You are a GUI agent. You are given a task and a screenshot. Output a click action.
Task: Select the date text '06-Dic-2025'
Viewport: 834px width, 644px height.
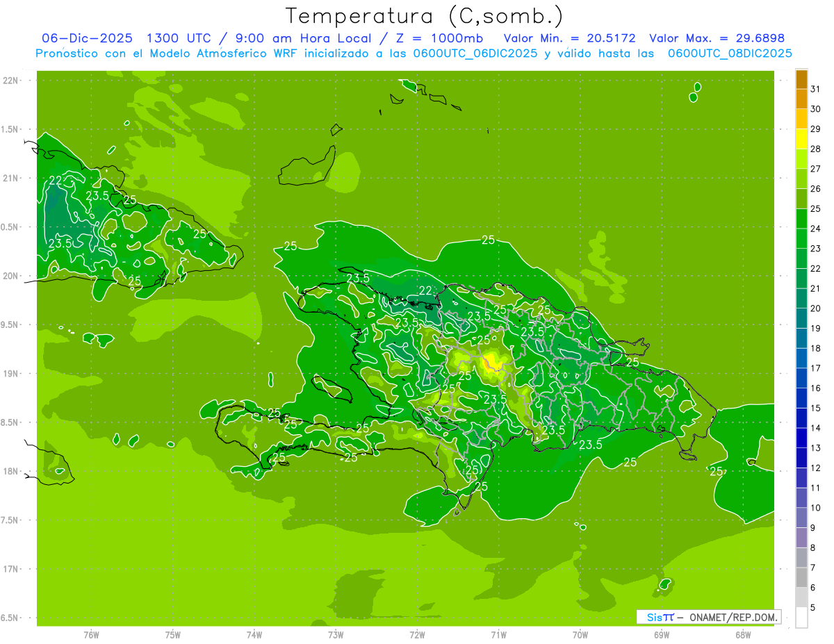pos(87,38)
